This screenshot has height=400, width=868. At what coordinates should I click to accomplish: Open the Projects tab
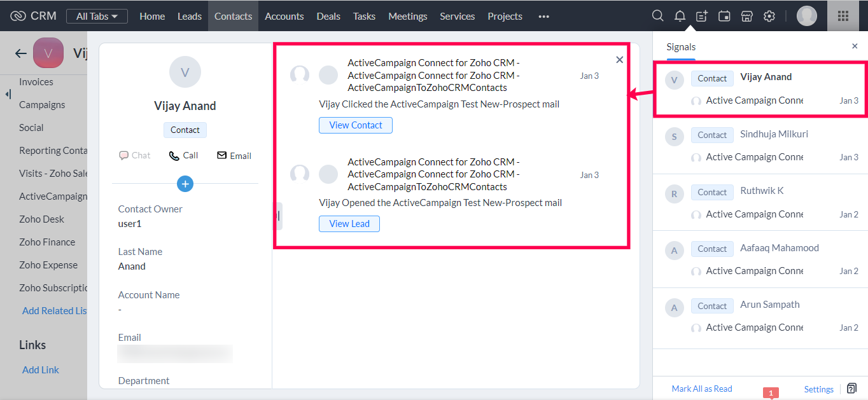(505, 17)
